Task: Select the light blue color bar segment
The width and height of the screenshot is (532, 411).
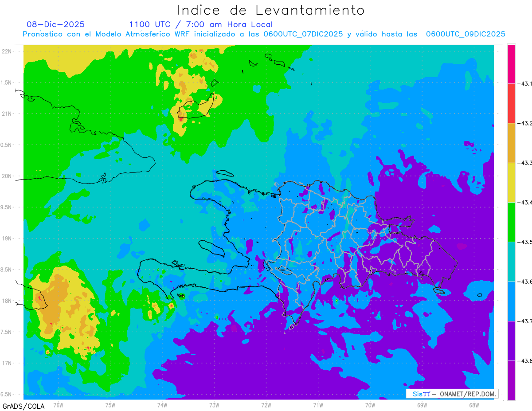Action: pos(511,301)
